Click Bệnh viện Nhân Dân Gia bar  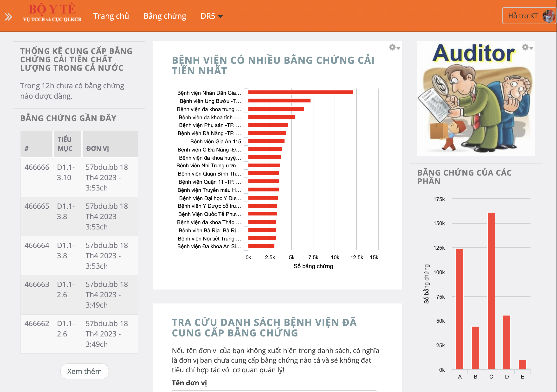point(300,92)
